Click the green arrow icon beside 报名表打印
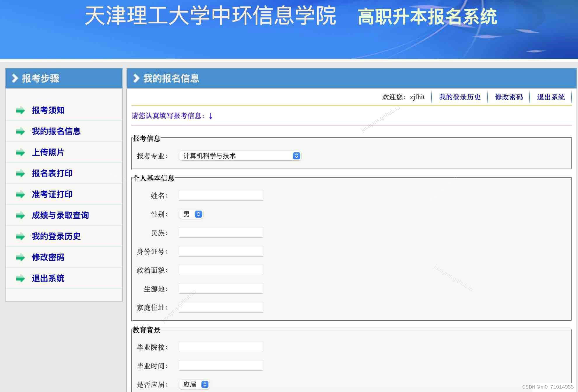Image resolution: width=578 pixels, height=392 pixels. (20, 174)
